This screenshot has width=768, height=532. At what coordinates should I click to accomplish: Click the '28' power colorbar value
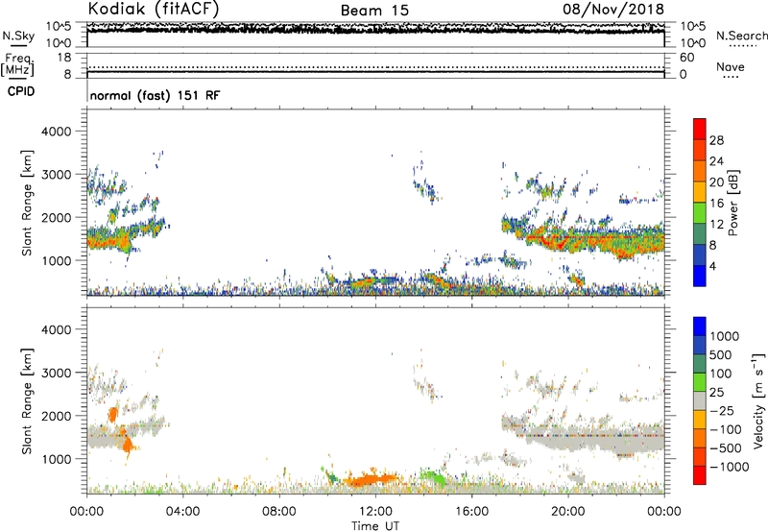pyautogui.click(x=716, y=140)
